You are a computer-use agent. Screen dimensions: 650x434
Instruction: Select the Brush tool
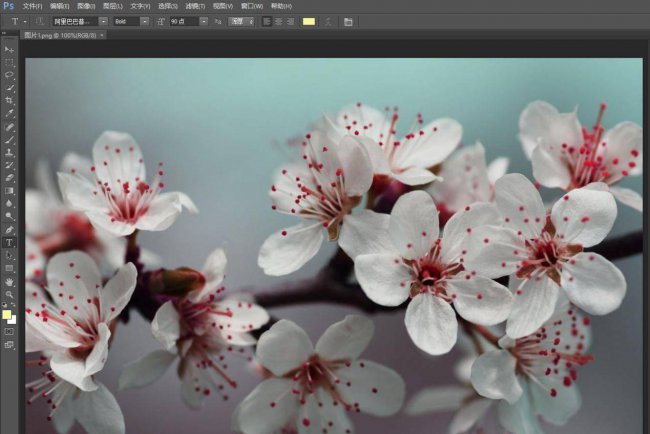tap(9, 140)
